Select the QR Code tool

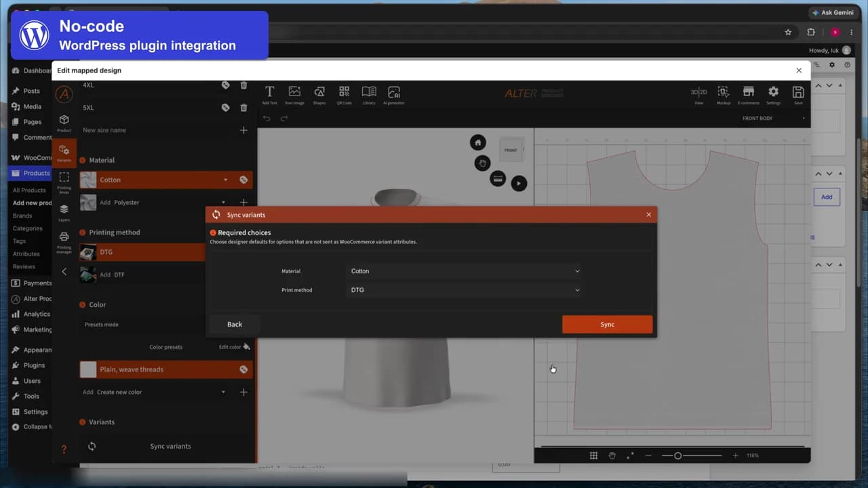tap(344, 94)
